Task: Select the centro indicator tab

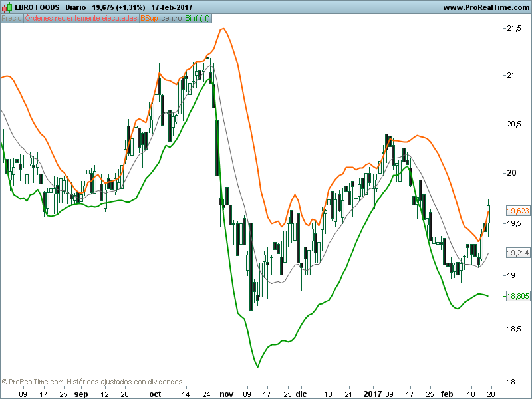Action: click(x=172, y=19)
